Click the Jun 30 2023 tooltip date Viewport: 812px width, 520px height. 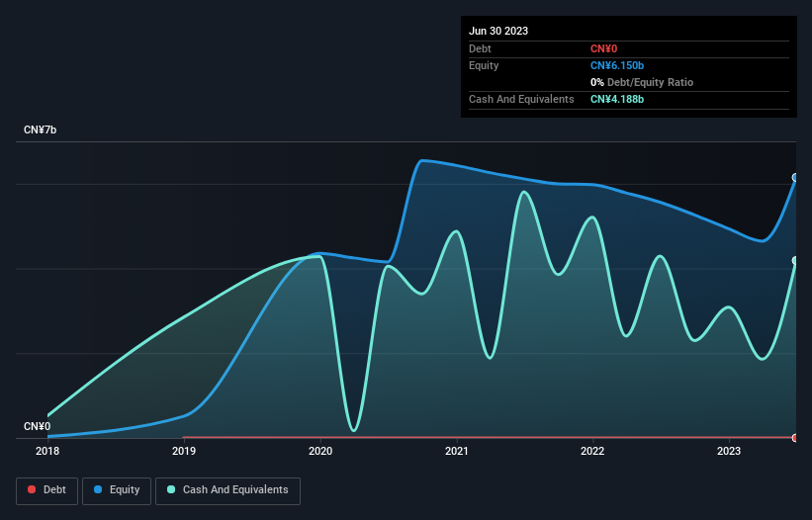pyautogui.click(x=498, y=31)
